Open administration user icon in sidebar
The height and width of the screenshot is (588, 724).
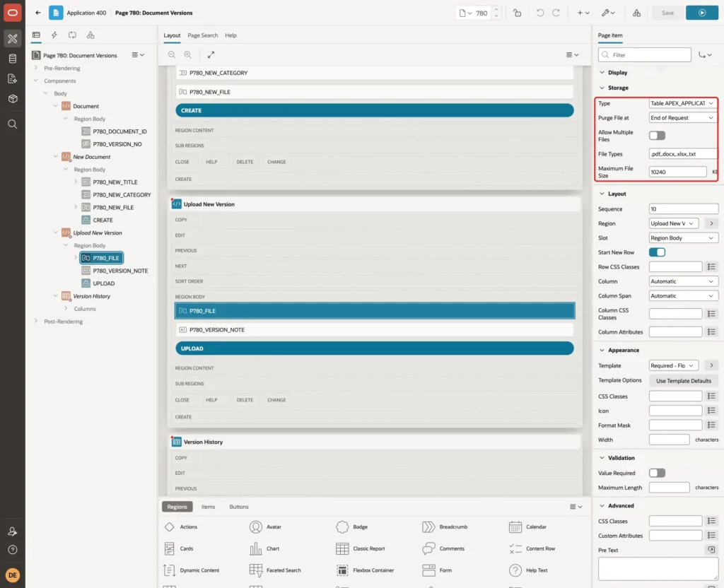pos(13,531)
